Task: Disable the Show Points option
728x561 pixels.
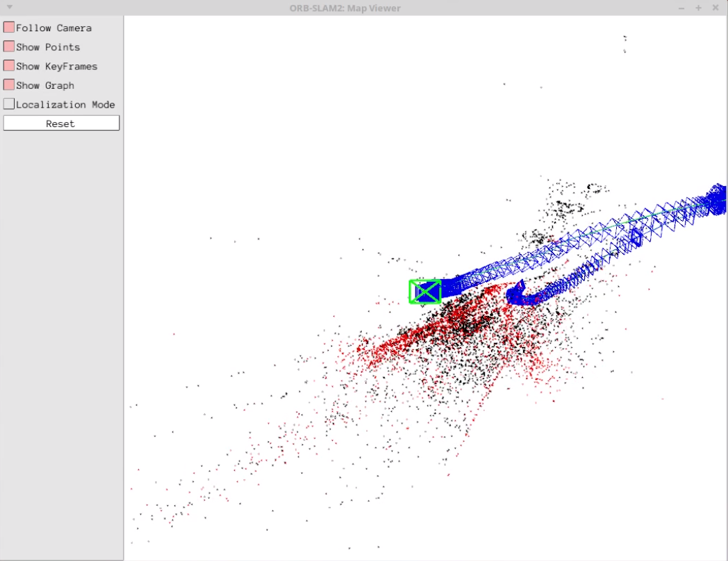Action: coord(9,47)
